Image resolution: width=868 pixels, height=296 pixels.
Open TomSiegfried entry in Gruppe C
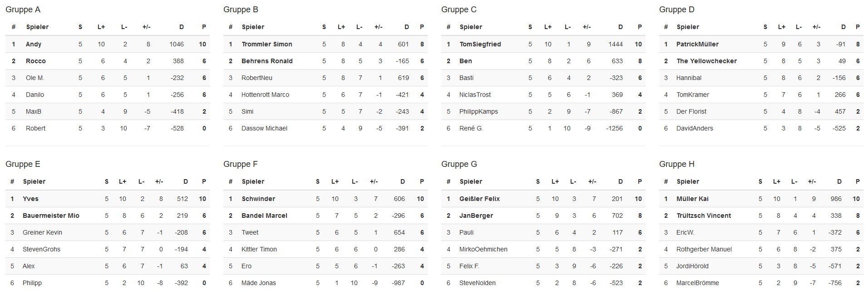pyautogui.click(x=480, y=44)
